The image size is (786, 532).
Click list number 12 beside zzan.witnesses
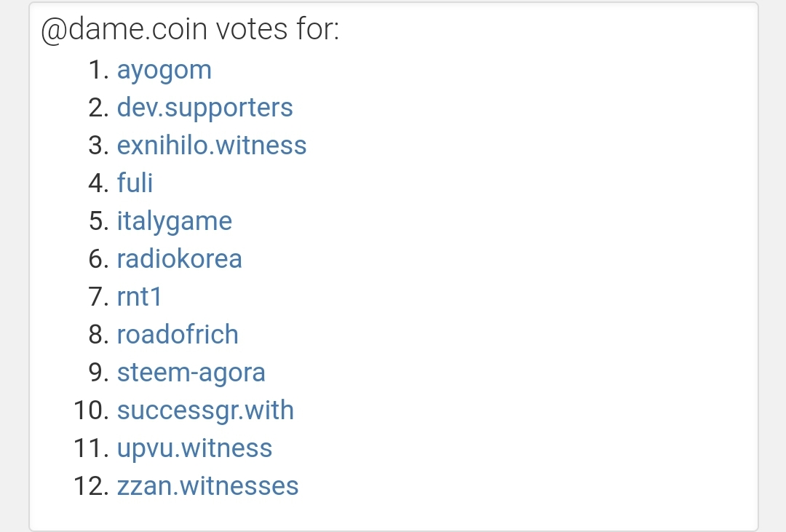coord(92,486)
